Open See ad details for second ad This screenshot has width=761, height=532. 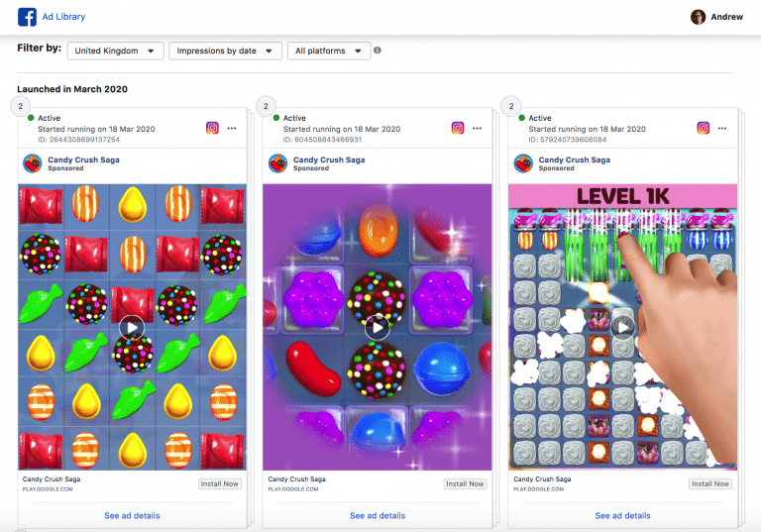[378, 515]
